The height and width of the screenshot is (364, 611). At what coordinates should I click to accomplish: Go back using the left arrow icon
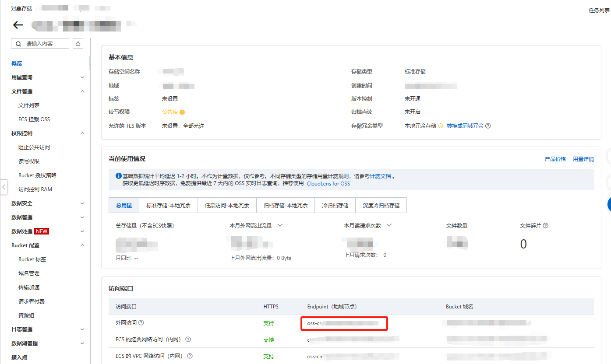coord(18,25)
